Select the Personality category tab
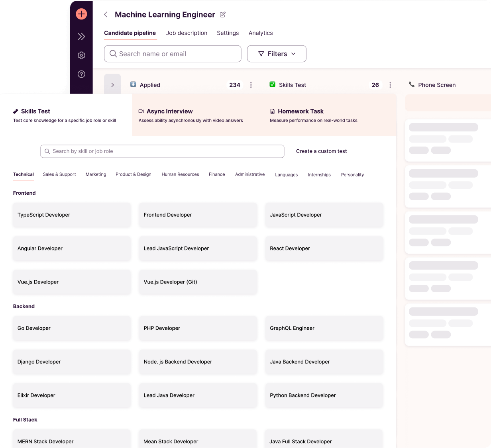The width and height of the screenshot is (491, 448). pos(352,175)
